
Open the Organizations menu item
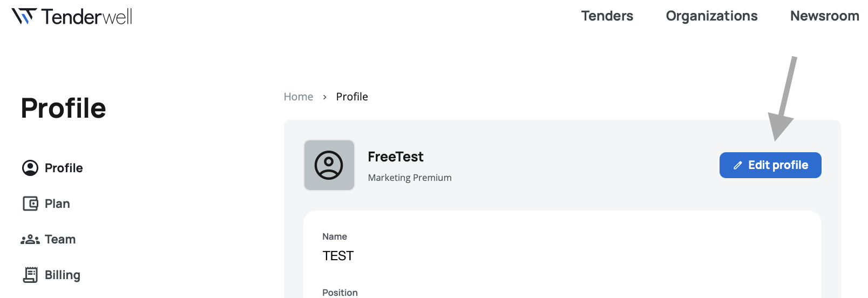tap(711, 16)
